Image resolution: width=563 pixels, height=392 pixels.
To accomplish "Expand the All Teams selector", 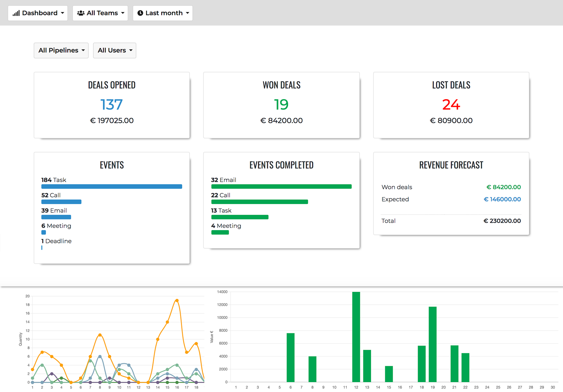I will click(x=100, y=13).
